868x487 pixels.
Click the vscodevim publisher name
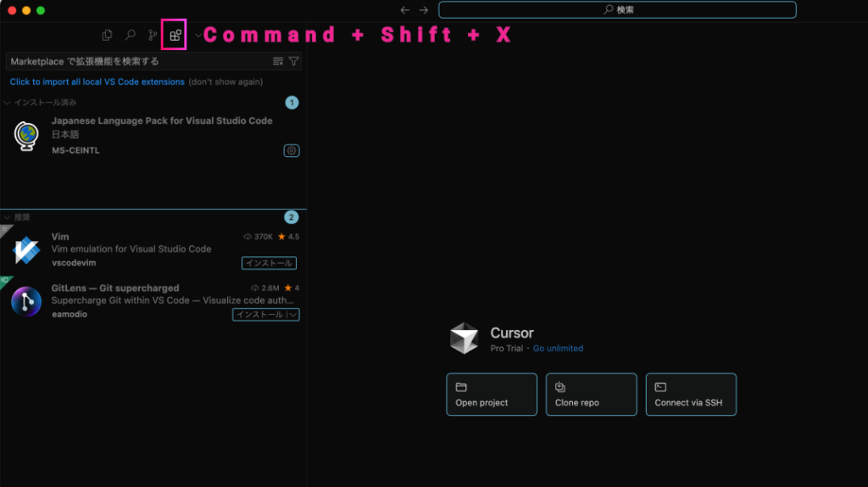click(74, 263)
